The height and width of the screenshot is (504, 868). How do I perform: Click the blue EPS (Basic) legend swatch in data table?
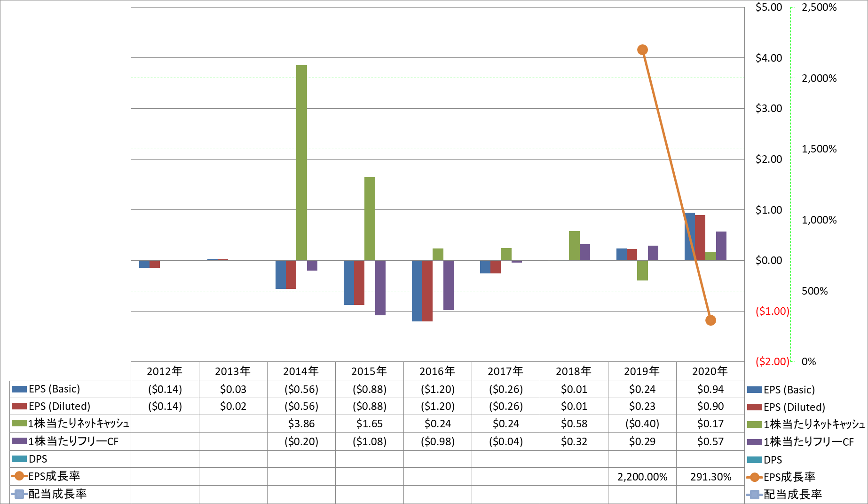(x=19, y=389)
